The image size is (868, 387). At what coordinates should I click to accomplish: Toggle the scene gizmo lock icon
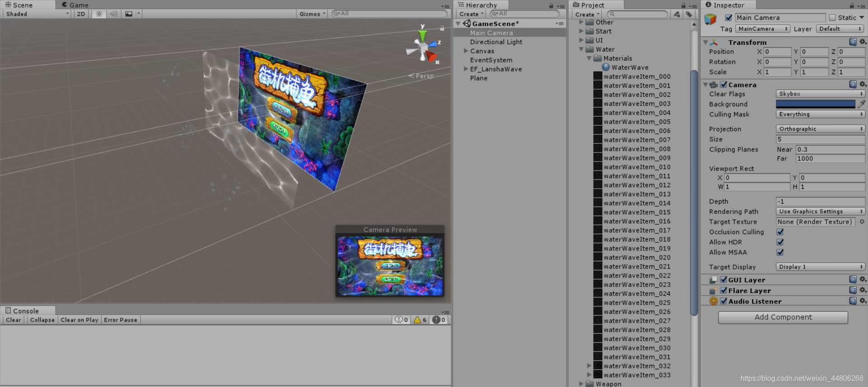point(442,28)
